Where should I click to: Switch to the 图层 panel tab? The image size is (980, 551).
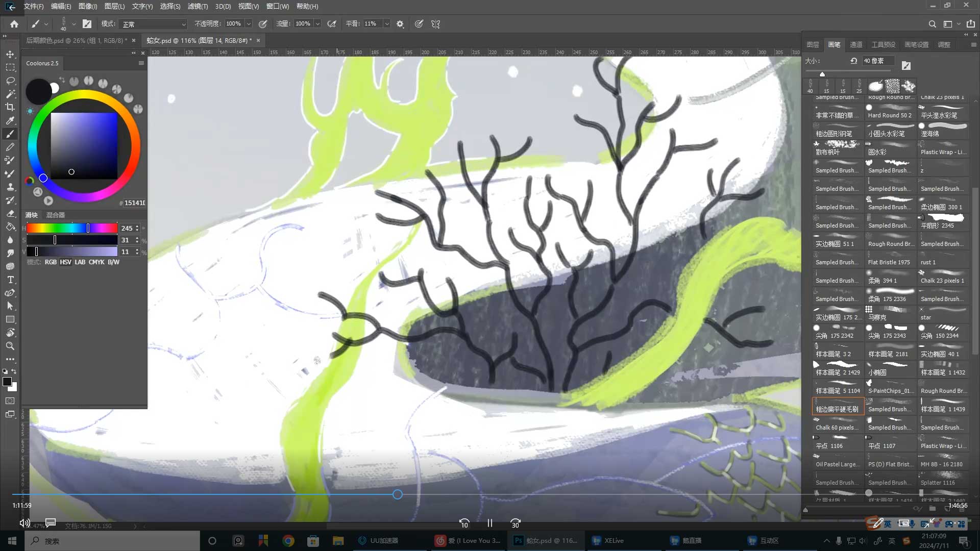coord(813,45)
